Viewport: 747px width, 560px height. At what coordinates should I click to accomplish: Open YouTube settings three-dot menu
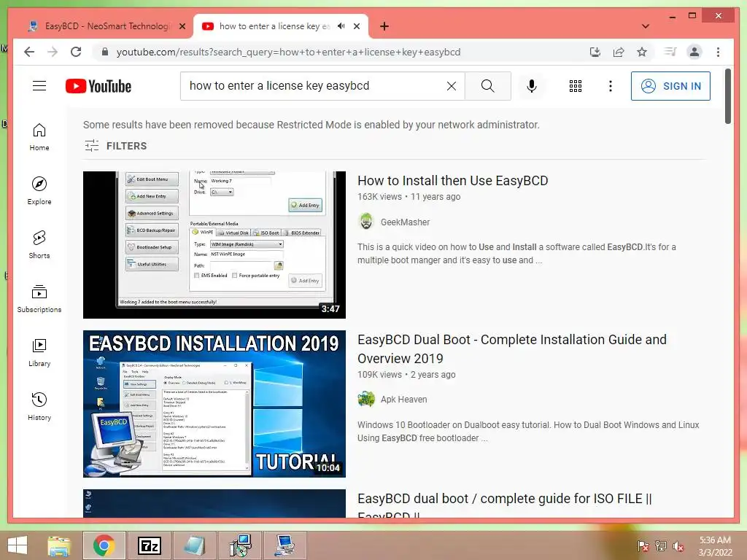tap(611, 86)
